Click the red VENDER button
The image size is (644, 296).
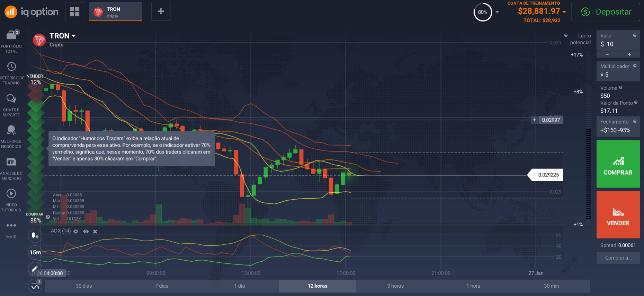pos(618,215)
